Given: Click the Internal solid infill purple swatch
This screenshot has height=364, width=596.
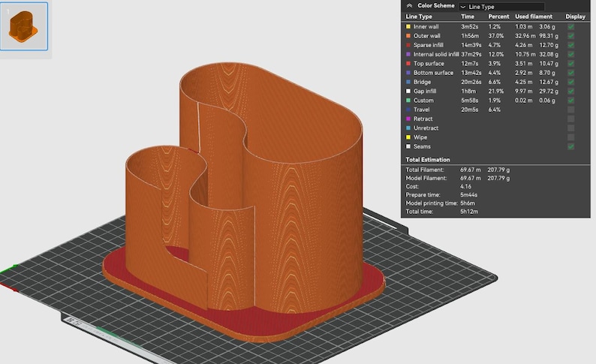Looking at the screenshot, I should [x=408, y=54].
